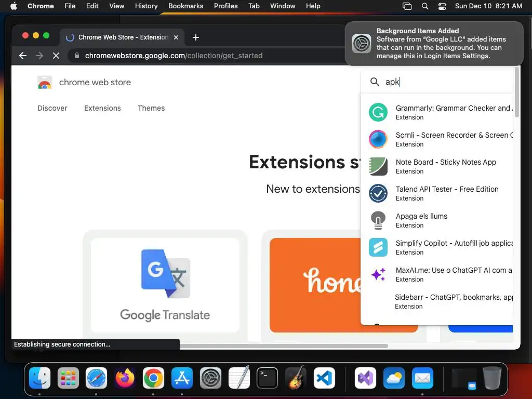
Task: Open the View menu
Action: coord(117,6)
